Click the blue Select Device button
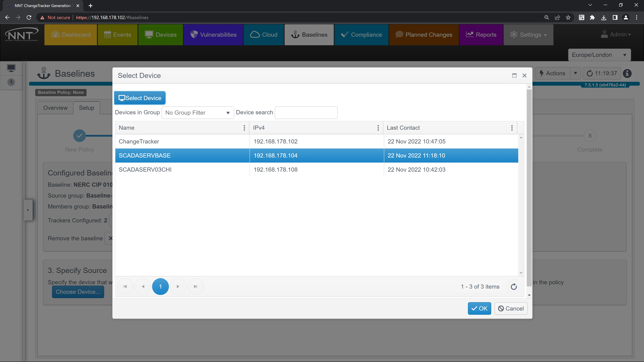The height and width of the screenshot is (362, 644). pos(140,98)
